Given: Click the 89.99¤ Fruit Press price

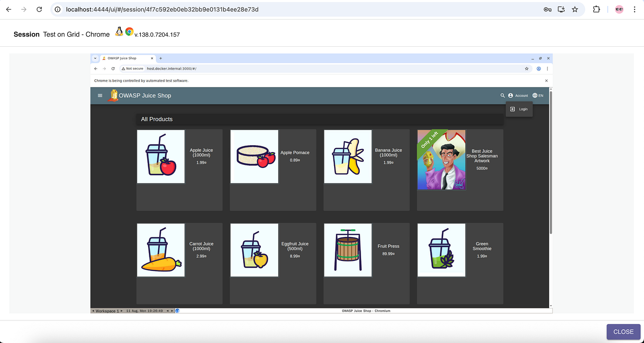Looking at the screenshot, I should point(388,254).
